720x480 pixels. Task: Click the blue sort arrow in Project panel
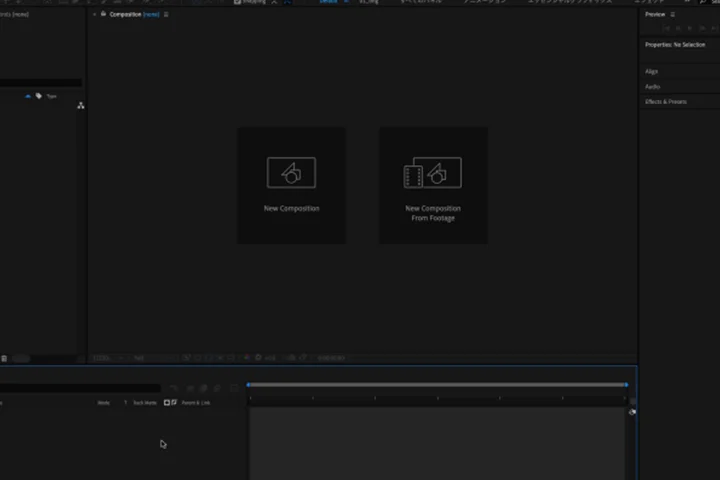point(28,96)
